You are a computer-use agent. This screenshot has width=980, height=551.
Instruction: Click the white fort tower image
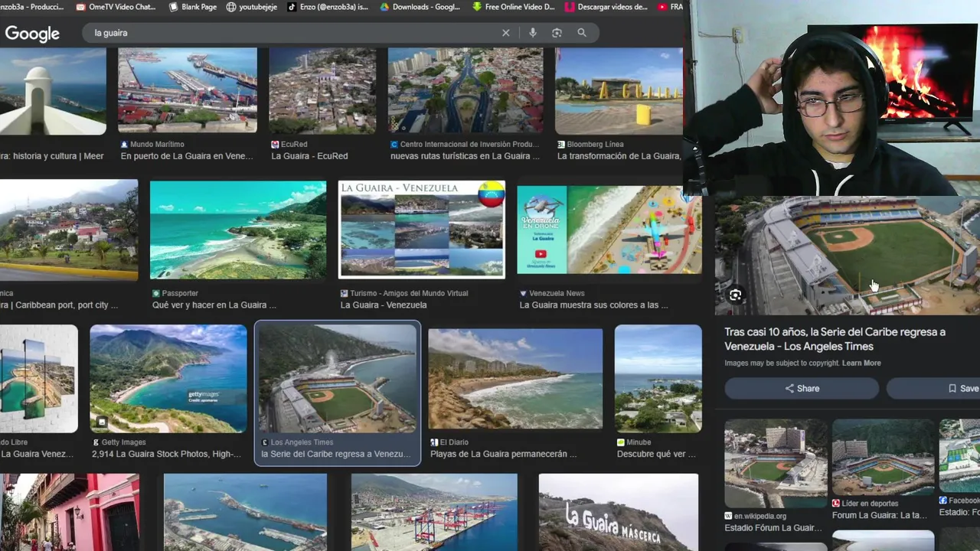pyautogui.click(x=53, y=91)
